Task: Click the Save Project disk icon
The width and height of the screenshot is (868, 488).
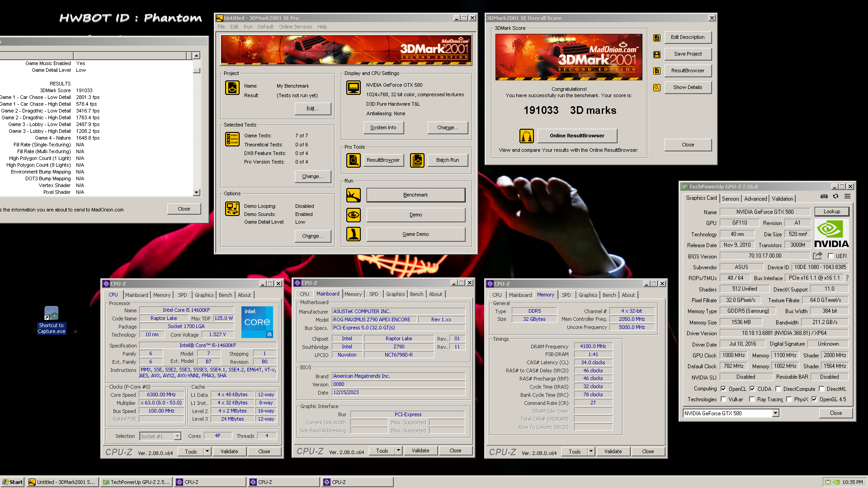Action: pos(657,55)
